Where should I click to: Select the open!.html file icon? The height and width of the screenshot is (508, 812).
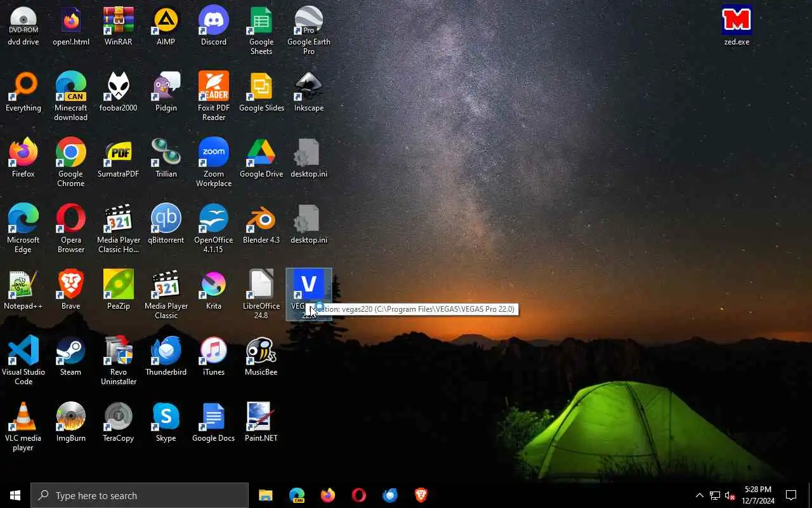71,25
